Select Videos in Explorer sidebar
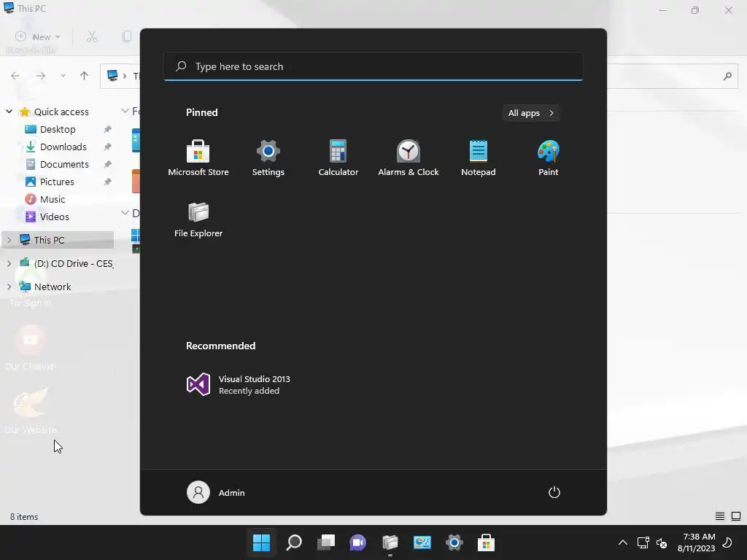Image resolution: width=747 pixels, height=560 pixels. point(54,217)
